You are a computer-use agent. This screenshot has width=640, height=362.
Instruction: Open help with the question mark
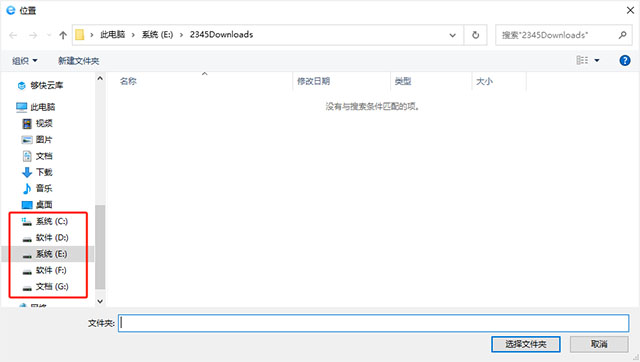(x=624, y=61)
